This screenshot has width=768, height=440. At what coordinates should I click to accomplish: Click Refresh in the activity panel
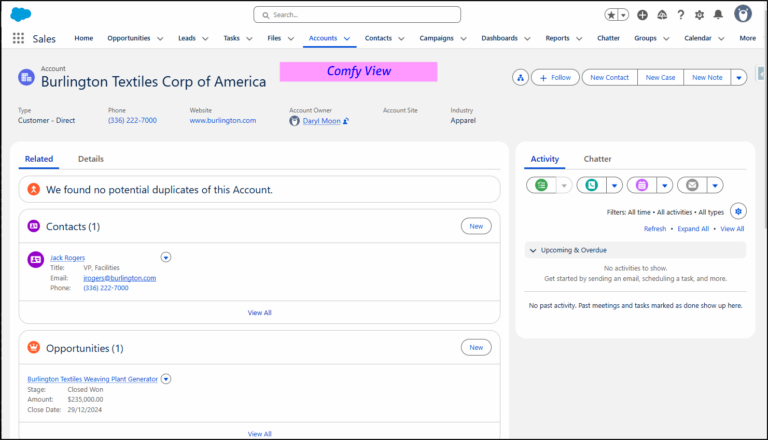pos(655,229)
